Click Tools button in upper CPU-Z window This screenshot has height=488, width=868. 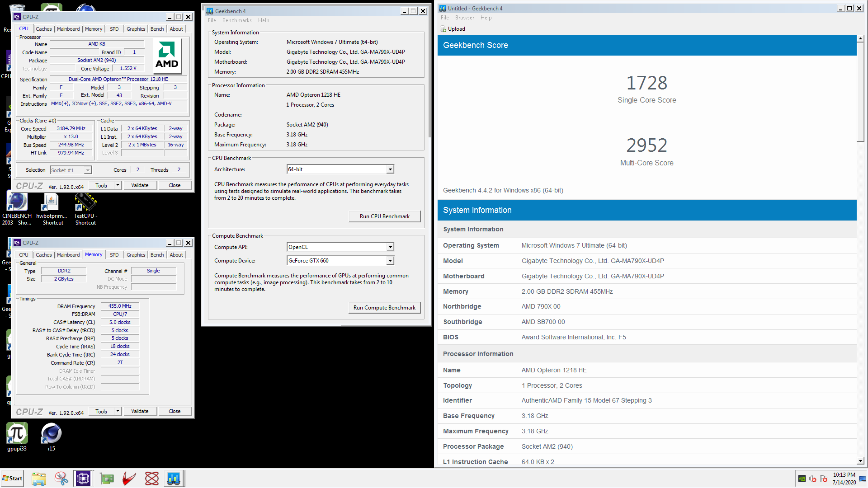coord(101,185)
